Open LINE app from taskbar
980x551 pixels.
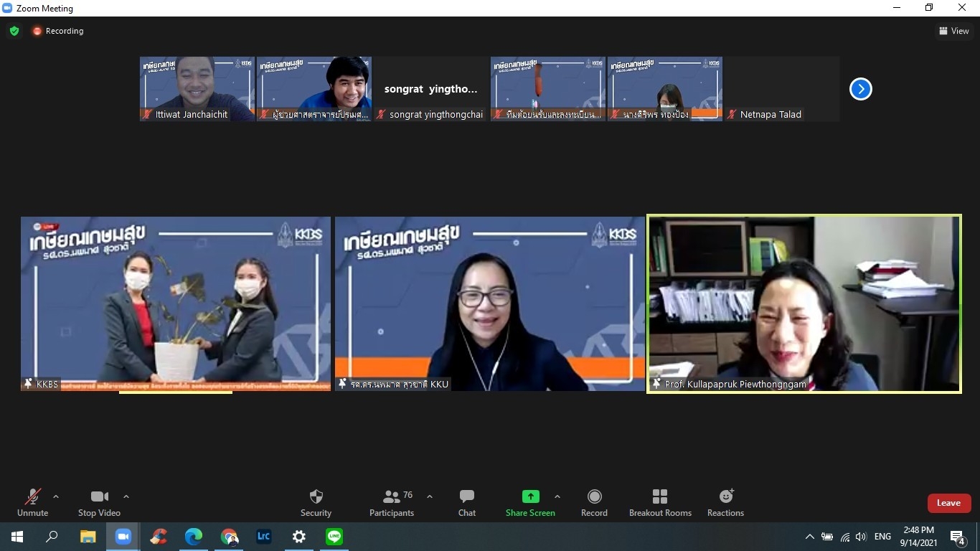(x=334, y=537)
